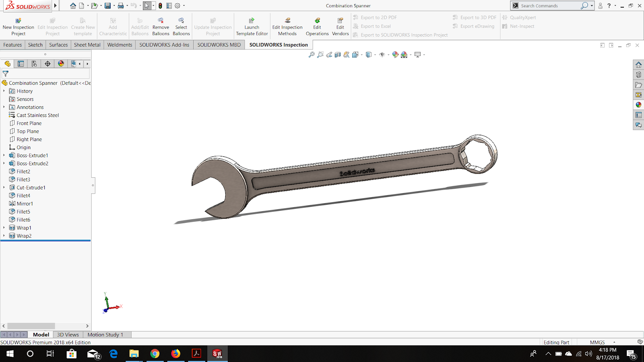Image resolution: width=644 pixels, height=362 pixels.
Task: Activate the Zoom to Area tool
Action: 320,55
